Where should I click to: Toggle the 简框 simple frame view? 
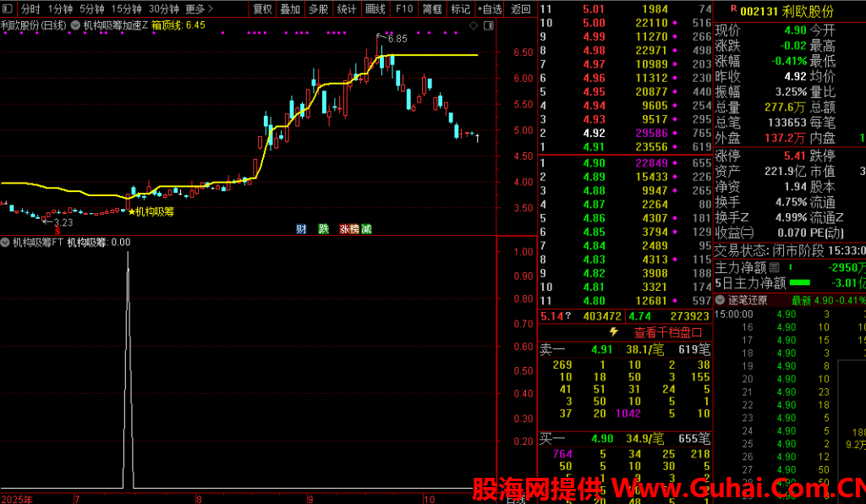pyautogui.click(x=432, y=8)
